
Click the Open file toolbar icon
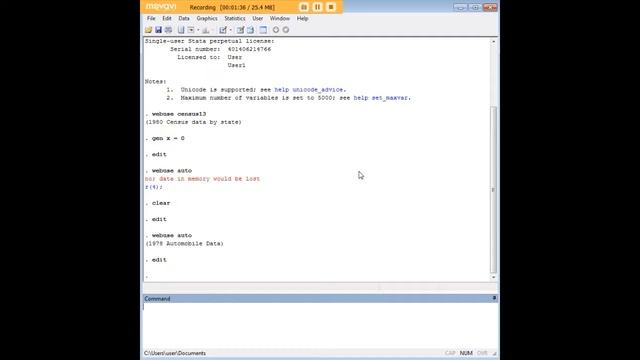click(x=148, y=30)
